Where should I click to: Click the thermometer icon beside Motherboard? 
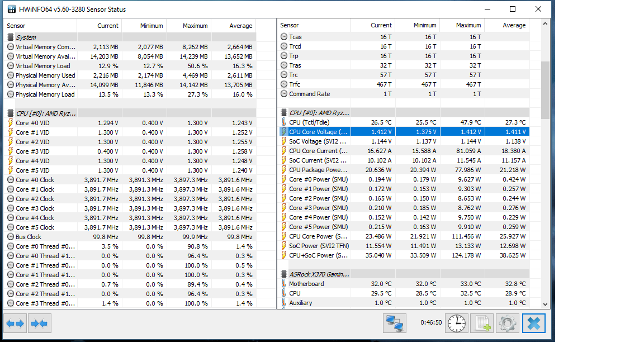coord(284,284)
